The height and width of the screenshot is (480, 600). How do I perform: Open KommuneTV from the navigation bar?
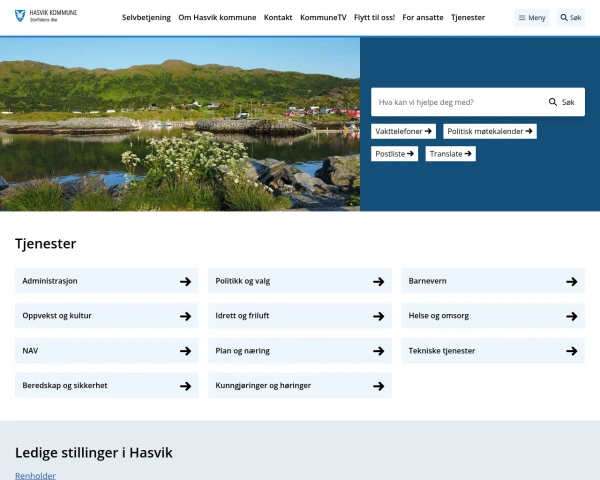click(322, 18)
